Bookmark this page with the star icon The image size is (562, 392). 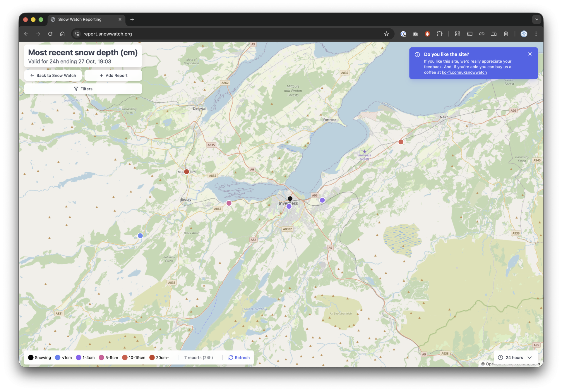[x=386, y=34]
